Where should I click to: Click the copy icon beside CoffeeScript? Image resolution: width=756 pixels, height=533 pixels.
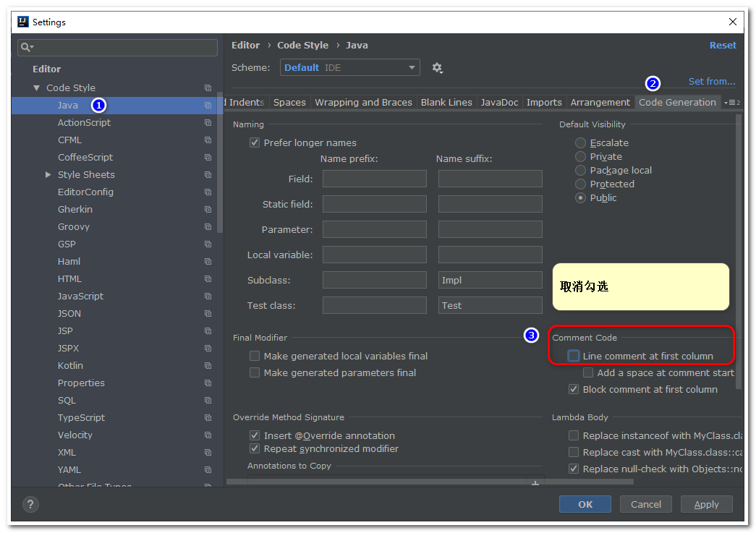pyautogui.click(x=208, y=157)
